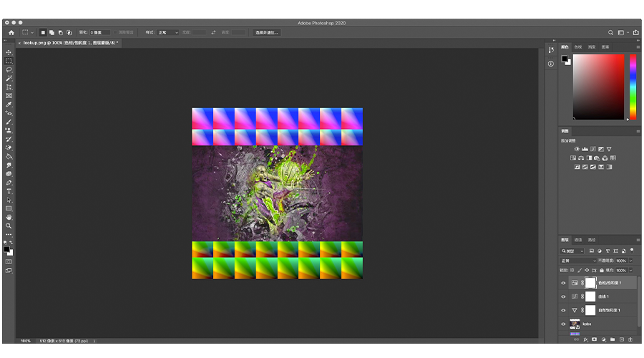Screen dimensions: 644x358
Task: Delete layer with the trash icon
Action: tap(630, 339)
